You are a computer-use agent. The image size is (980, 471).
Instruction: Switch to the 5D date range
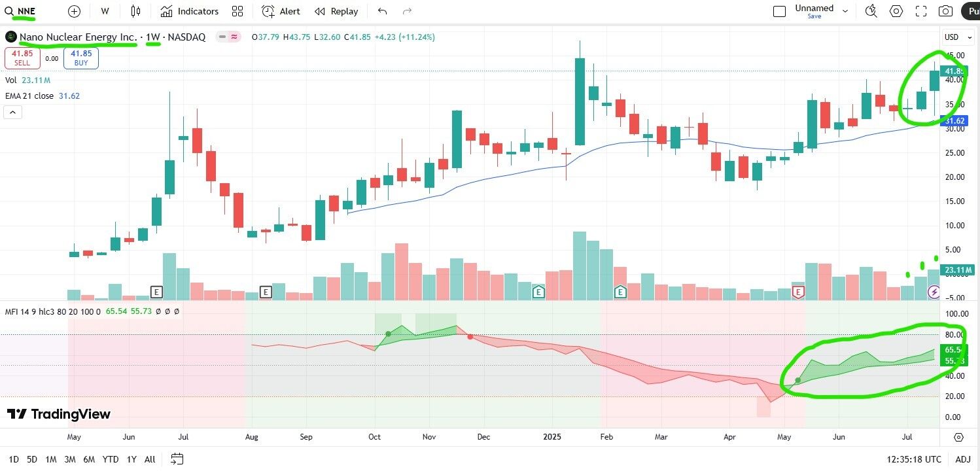pyautogui.click(x=32, y=459)
